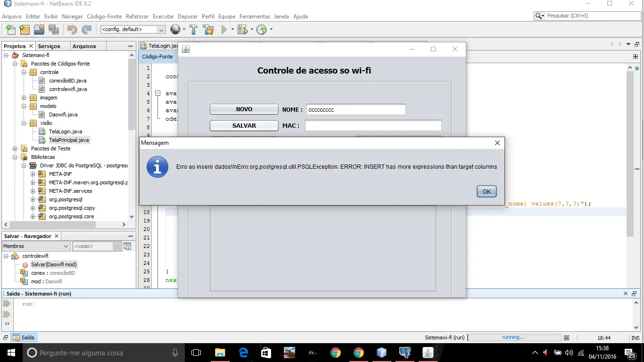
Task: Click the stop-process icon beside running bar
Action: pyautogui.click(x=567, y=337)
